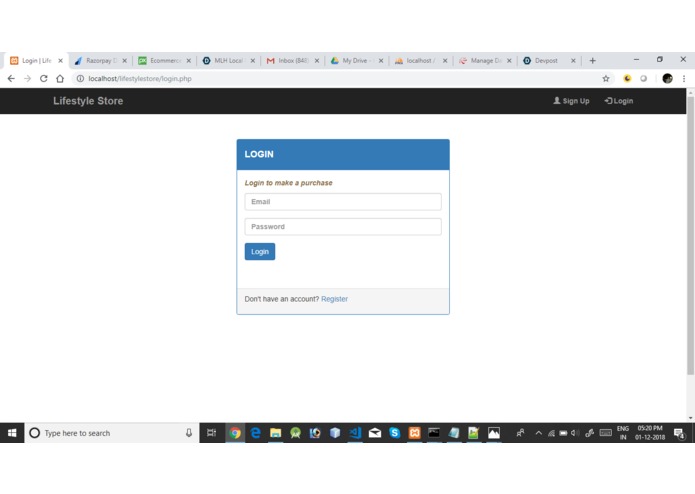This screenshot has height=494, width=695.
Task: Close the Razorpay tab
Action: pos(125,61)
